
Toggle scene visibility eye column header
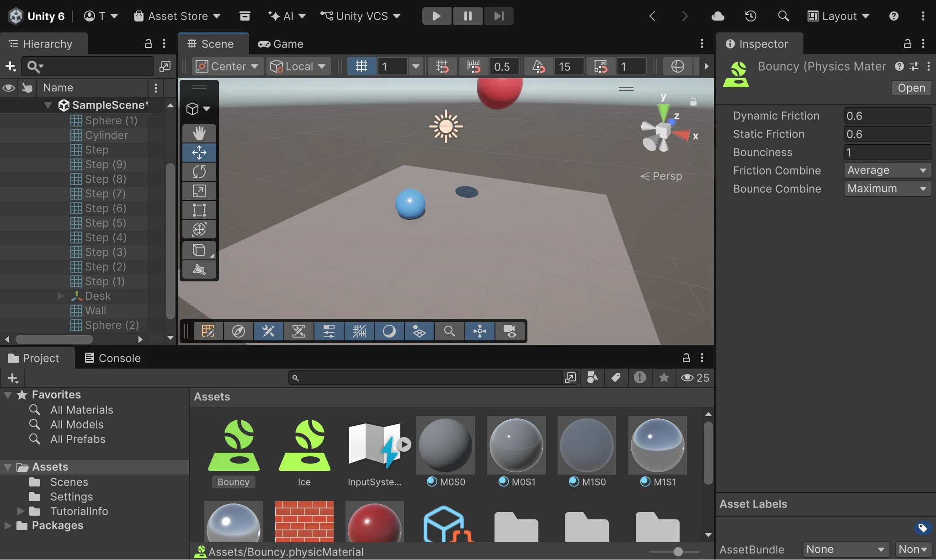(9, 88)
